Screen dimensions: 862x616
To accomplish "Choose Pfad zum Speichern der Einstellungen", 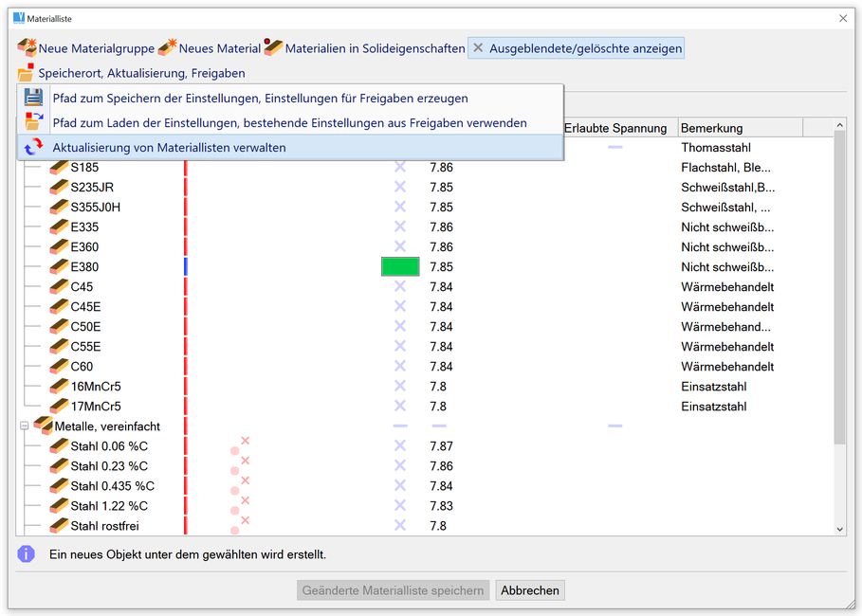I will [260, 98].
